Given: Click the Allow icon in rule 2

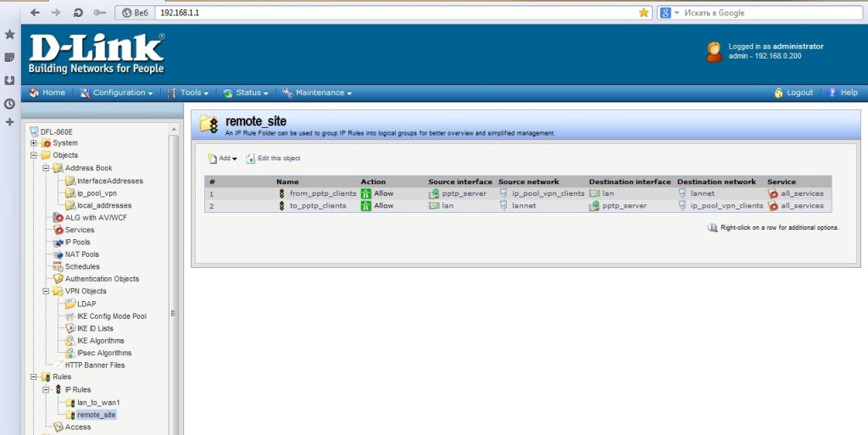Looking at the screenshot, I should click(365, 205).
